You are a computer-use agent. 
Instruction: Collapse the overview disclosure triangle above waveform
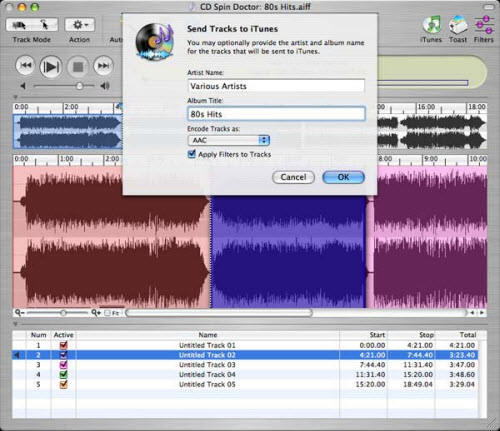[15, 97]
